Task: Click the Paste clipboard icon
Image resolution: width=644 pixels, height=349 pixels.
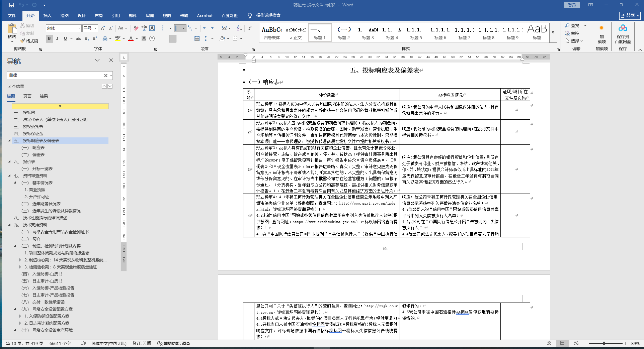Action: point(12,29)
